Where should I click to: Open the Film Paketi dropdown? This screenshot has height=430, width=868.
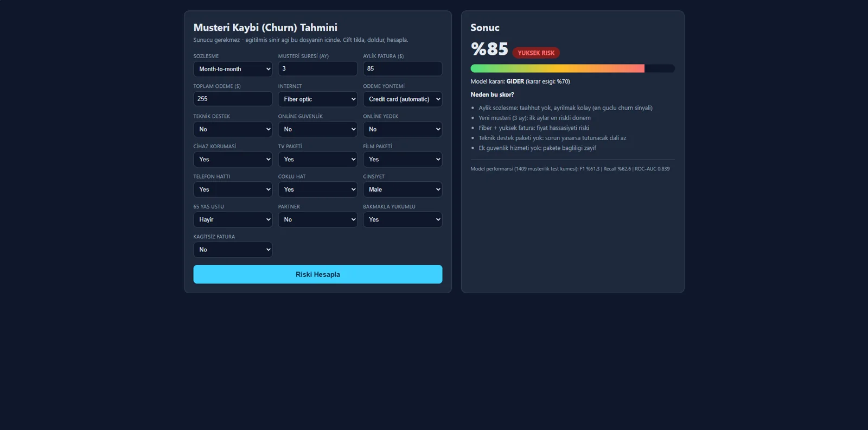[x=403, y=159]
